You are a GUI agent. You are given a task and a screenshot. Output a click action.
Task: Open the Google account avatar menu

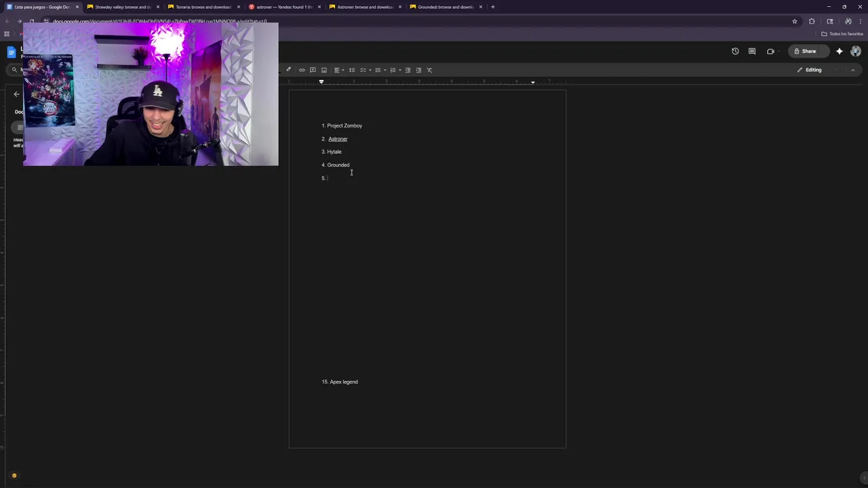(x=856, y=51)
